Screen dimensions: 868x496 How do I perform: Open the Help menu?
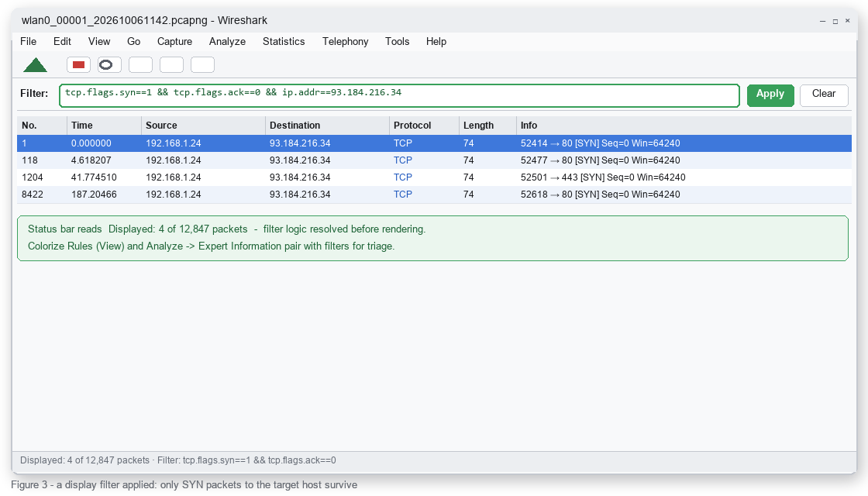pyautogui.click(x=436, y=42)
